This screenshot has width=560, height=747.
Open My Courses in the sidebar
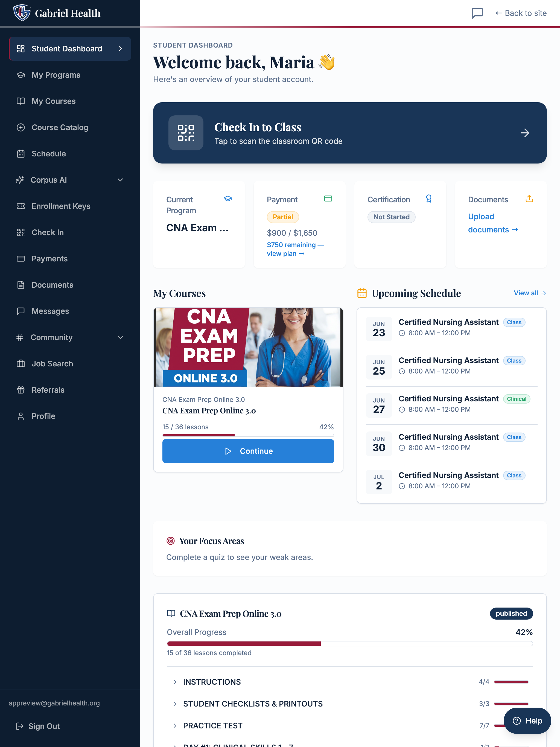pyautogui.click(x=70, y=101)
